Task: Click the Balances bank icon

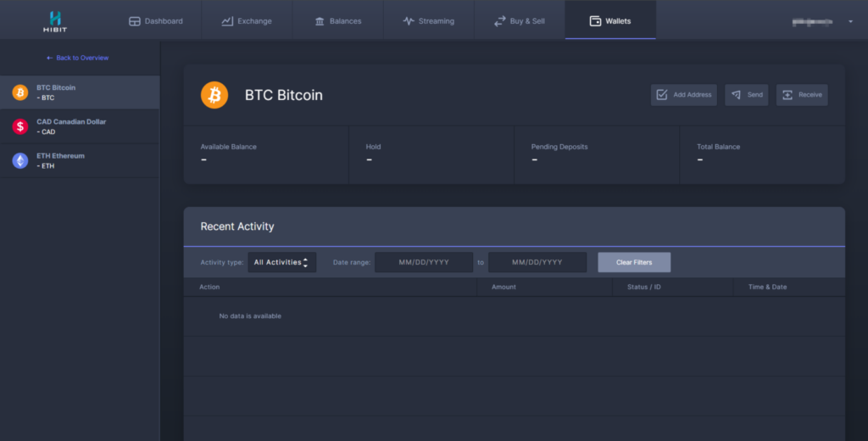Action: [320, 21]
